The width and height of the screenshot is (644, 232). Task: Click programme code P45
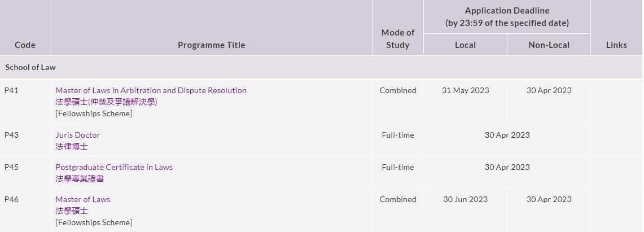11,167
